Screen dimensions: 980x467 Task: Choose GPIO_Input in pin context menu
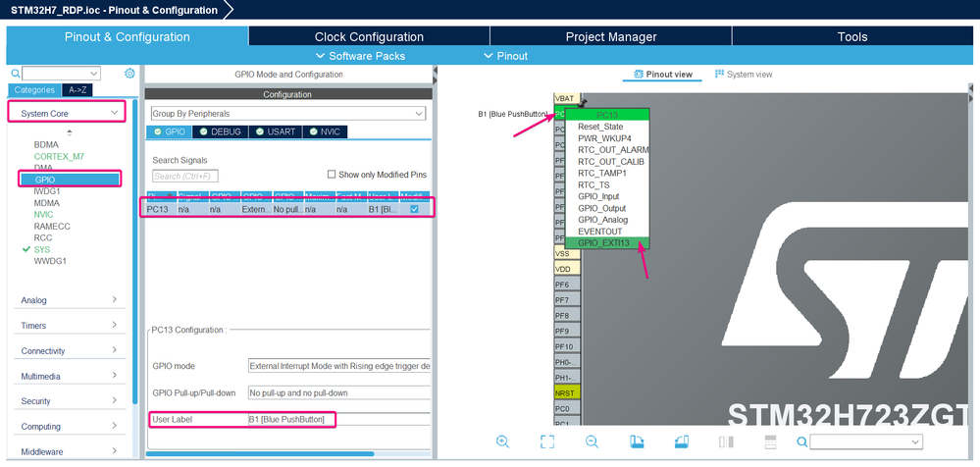tap(607, 196)
